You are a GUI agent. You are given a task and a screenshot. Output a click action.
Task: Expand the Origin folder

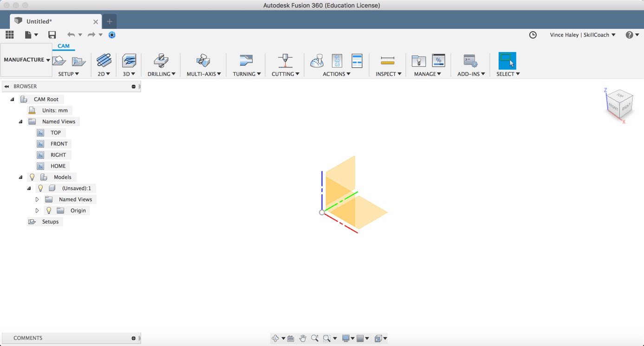[x=37, y=211]
